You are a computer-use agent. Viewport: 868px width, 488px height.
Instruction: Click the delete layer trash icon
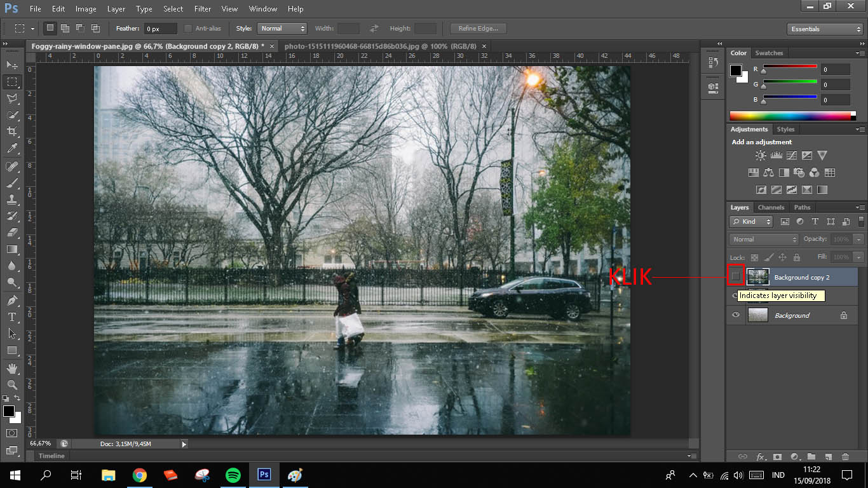[x=845, y=456]
